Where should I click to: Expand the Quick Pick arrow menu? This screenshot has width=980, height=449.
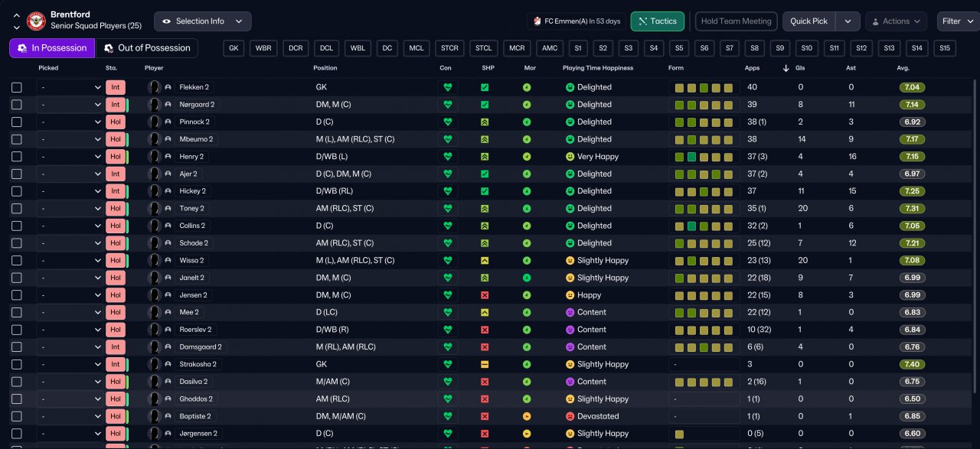848,21
